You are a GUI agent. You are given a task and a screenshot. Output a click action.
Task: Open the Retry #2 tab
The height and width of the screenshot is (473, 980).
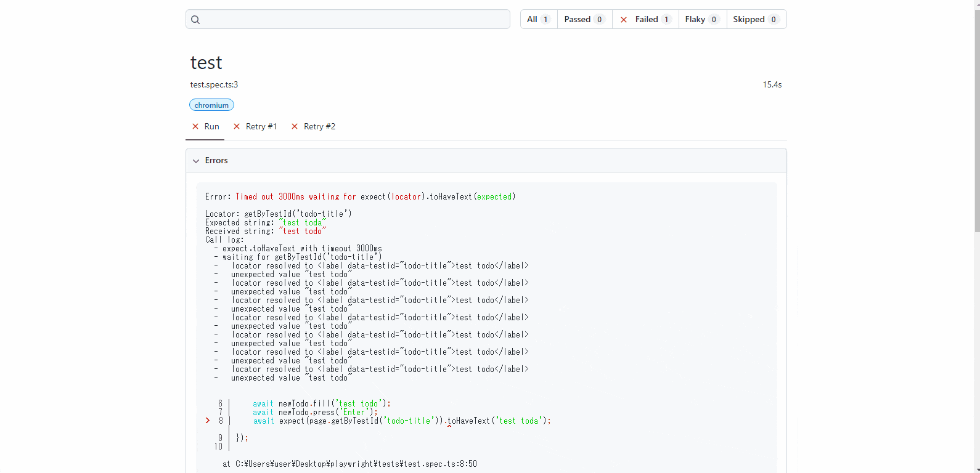[x=313, y=126]
